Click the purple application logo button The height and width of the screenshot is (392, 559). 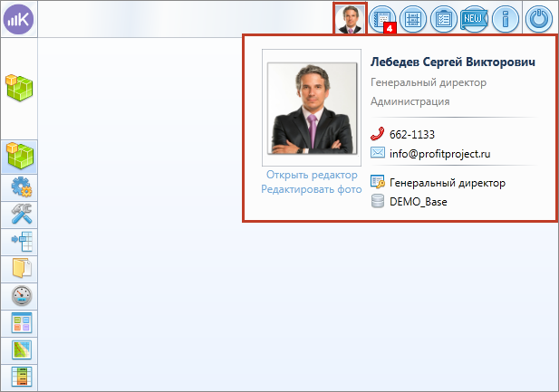click(x=18, y=19)
